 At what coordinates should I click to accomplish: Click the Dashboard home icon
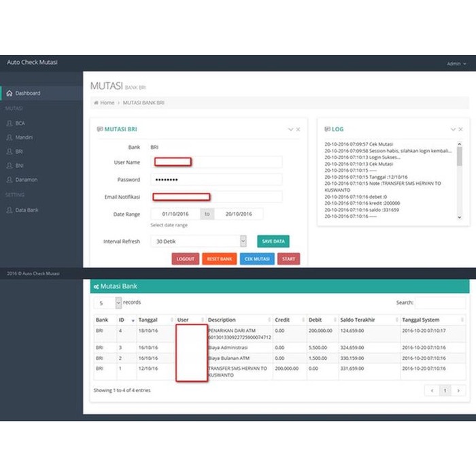(10, 93)
